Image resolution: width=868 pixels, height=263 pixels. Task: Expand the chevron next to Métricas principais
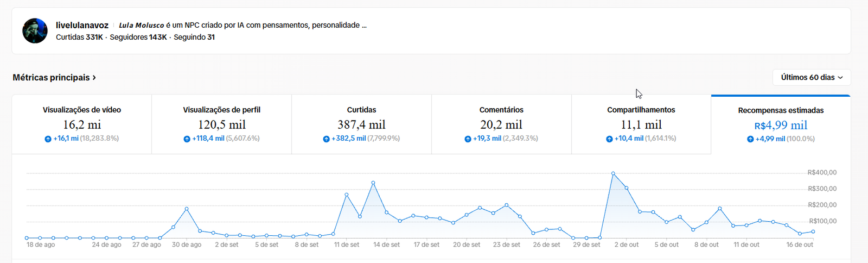point(94,78)
